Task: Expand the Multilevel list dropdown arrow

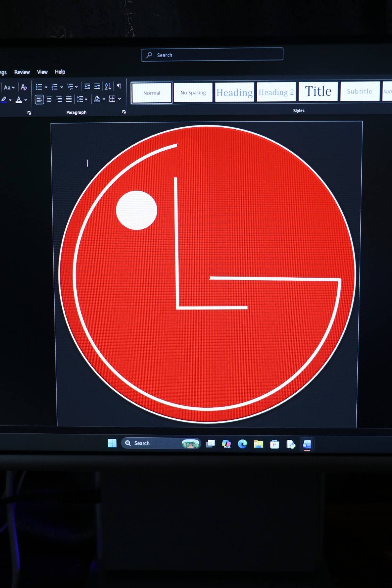Action: [x=76, y=87]
